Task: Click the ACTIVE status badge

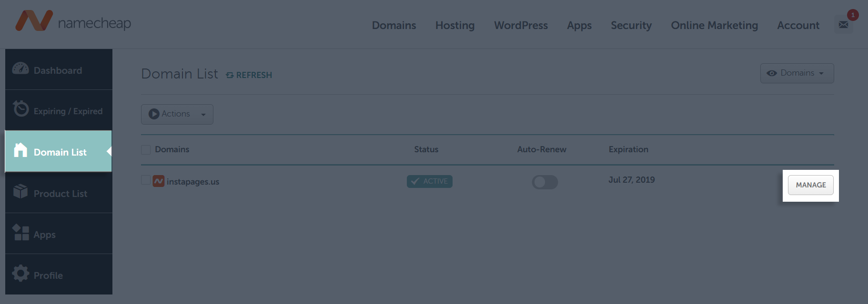Action: point(430,181)
